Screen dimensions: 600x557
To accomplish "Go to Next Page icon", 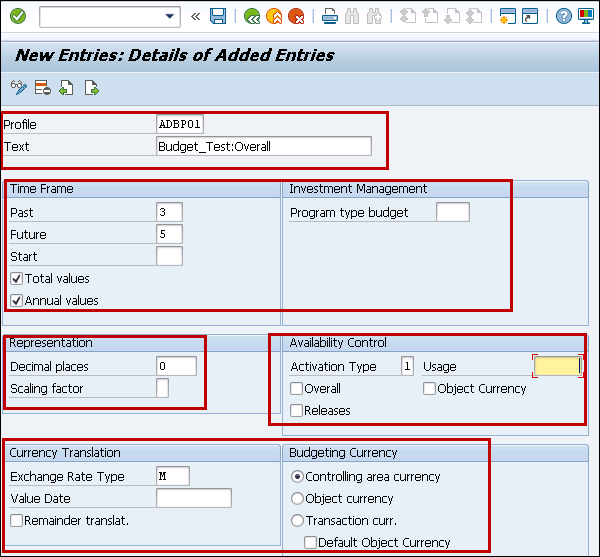I will (x=452, y=16).
